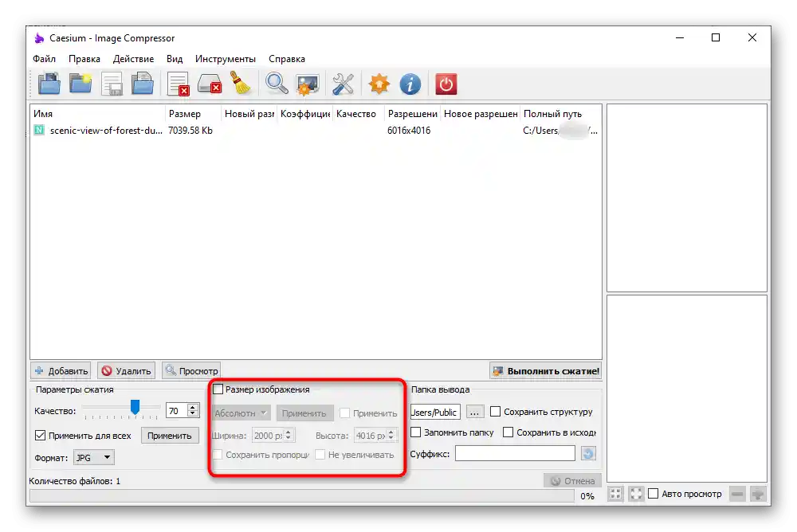
Task: Click the Просмотр button
Action: coord(191,371)
